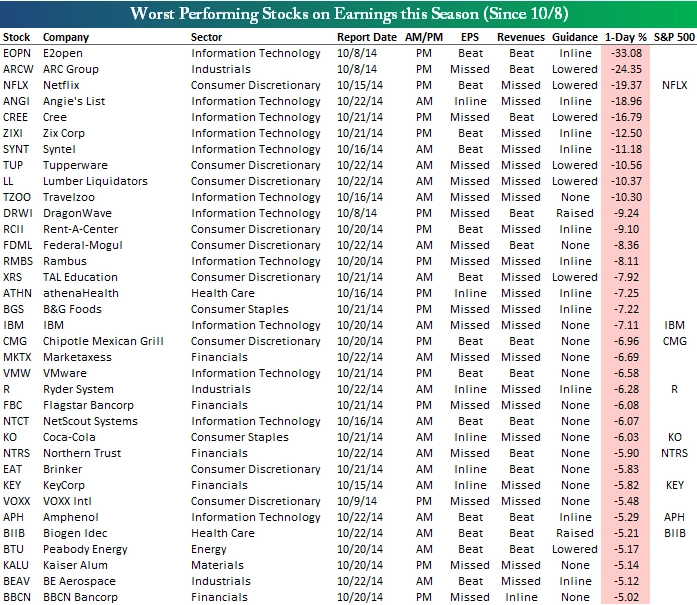
Task: Select the 'B&G Foods' company cell
Action: pyautogui.click(x=72, y=309)
